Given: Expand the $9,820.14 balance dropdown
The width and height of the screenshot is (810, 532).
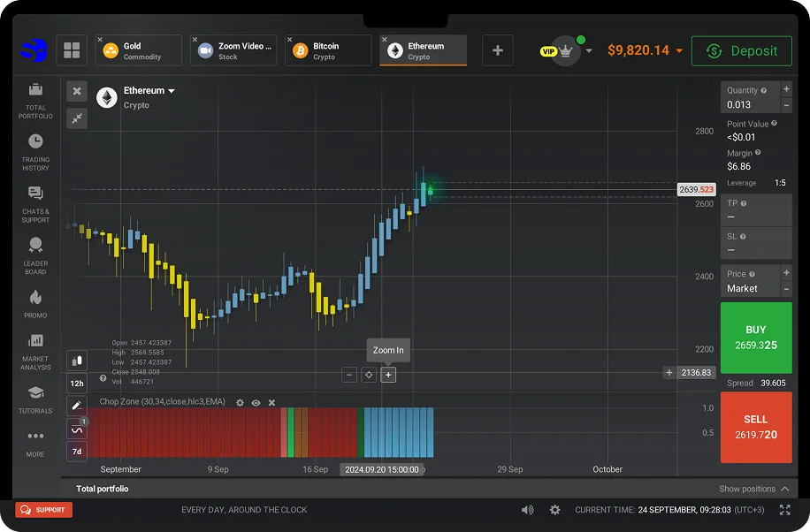Looking at the screenshot, I should (645, 50).
